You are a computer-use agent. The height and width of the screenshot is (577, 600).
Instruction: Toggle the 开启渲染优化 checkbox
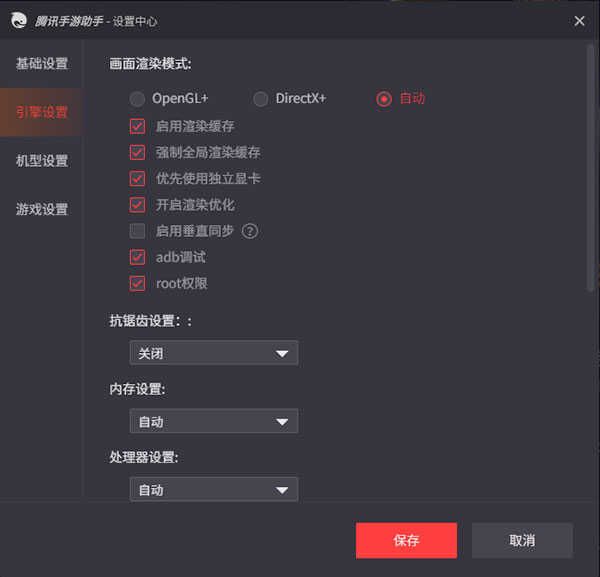point(137,205)
